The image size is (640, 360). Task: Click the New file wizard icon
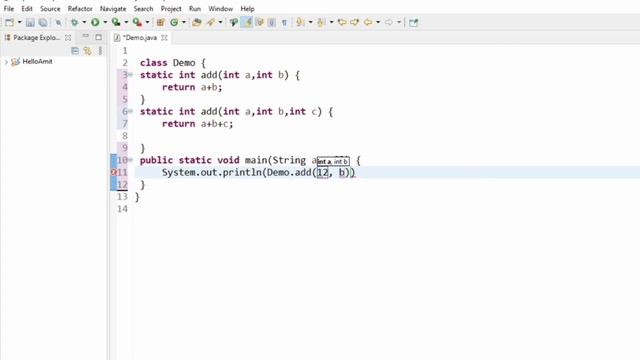[x=9, y=22]
